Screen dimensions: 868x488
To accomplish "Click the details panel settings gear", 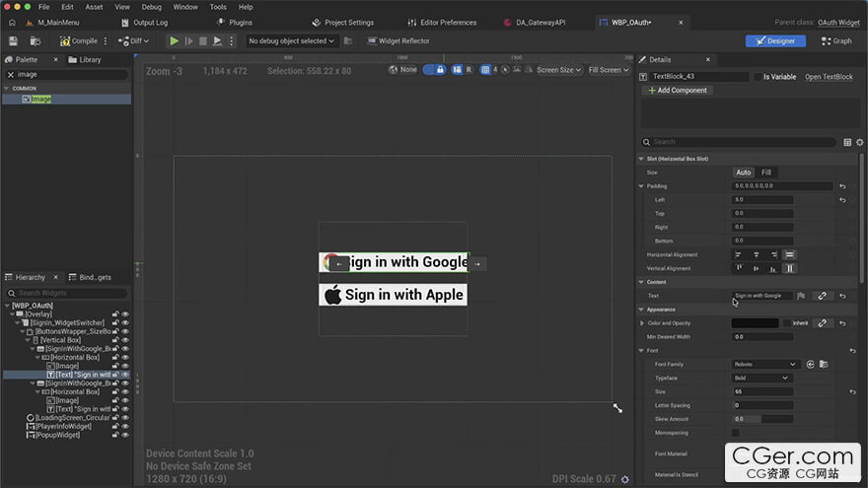I will (x=859, y=142).
